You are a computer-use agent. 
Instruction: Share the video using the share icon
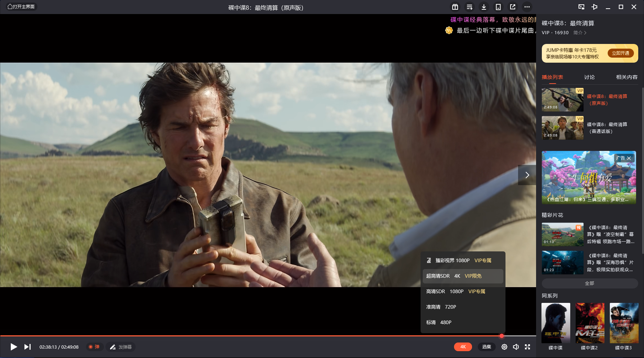[x=513, y=7]
